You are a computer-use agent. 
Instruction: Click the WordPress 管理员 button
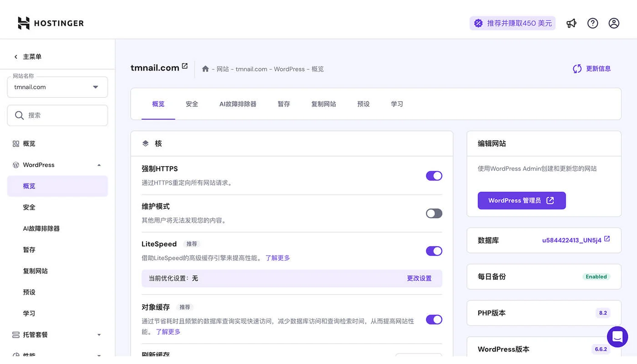[x=521, y=200]
